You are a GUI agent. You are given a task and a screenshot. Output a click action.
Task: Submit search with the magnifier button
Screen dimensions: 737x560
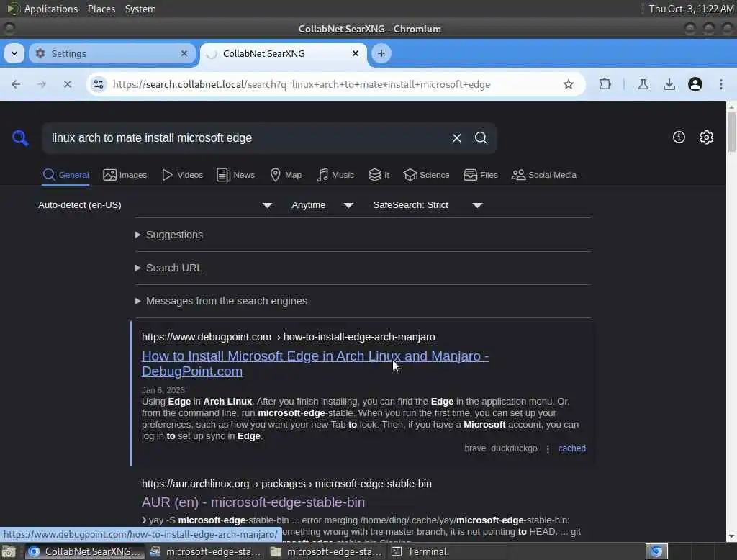[x=481, y=137]
